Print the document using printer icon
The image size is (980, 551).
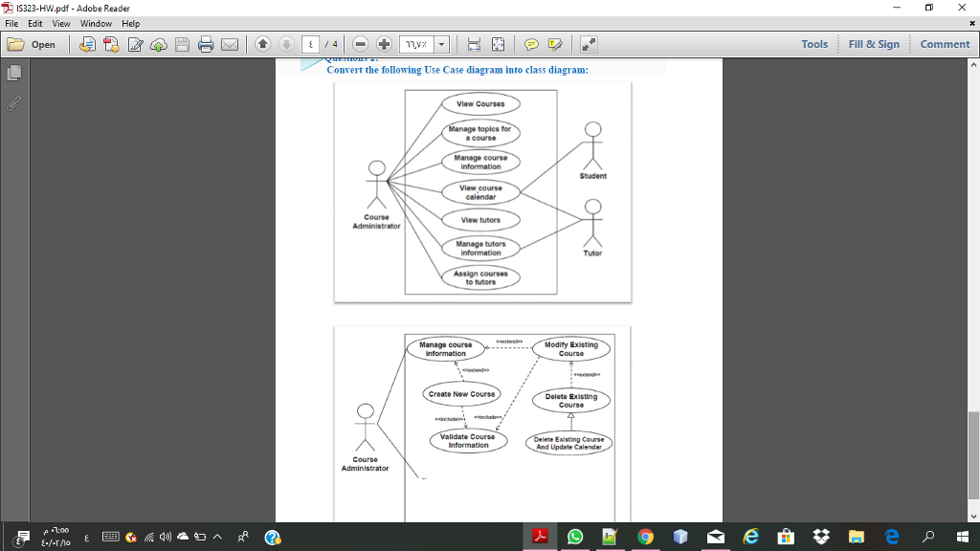click(206, 44)
